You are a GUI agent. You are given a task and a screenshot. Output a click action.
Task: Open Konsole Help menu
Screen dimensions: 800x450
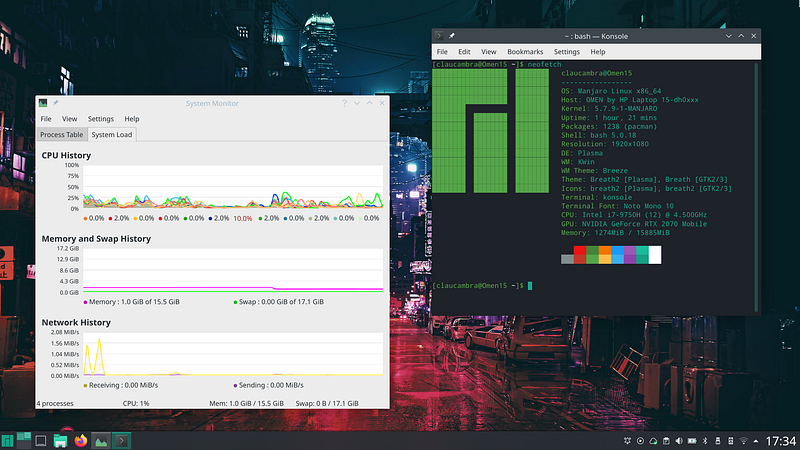[x=598, y=52]
